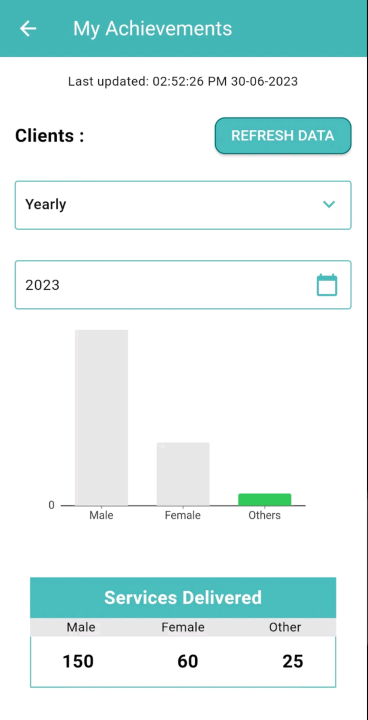Tap the Services Delivered header
Image resolution: width=368 pixels, height=720 pixels.
pyautogui.click(x=183, y=597)
